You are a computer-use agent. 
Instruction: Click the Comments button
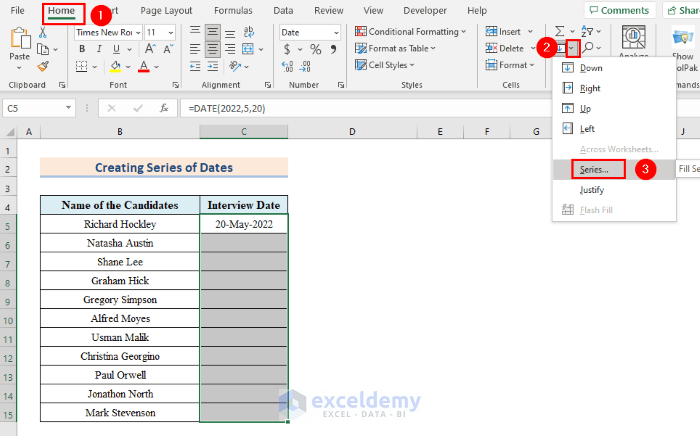pos(620,10)
